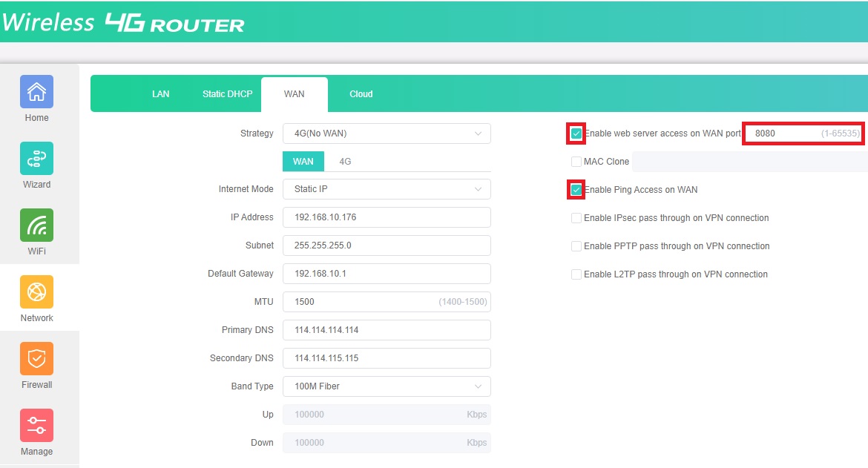Expand the Band Type dropdown
This screenshot has height=468, width=868.
coord(387,386)
